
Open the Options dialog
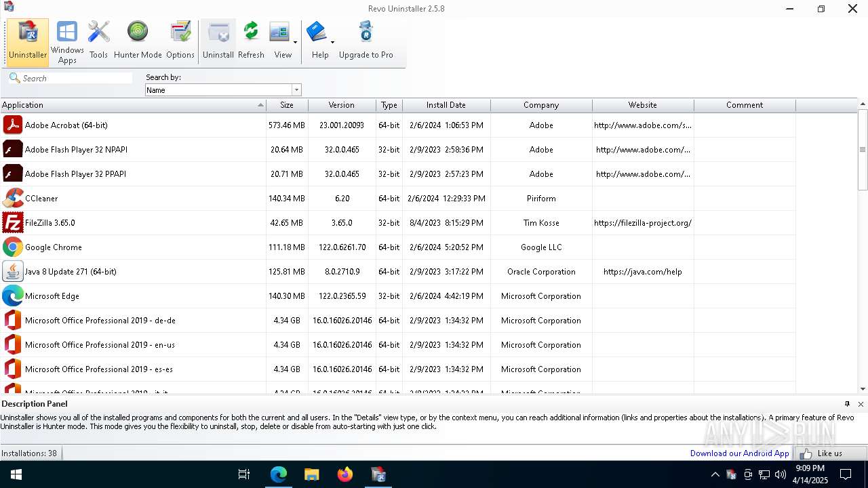point(180,41)
